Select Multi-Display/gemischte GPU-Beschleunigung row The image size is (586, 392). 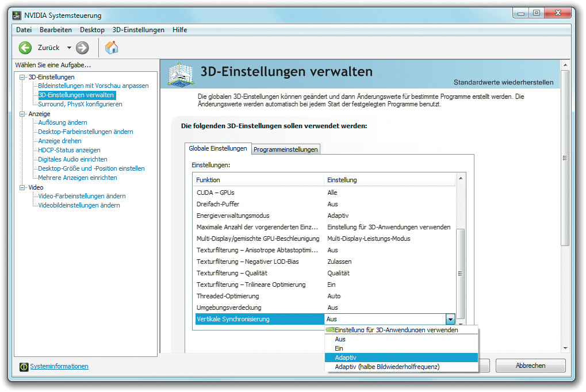pyautogui.click(x=325, y=239)
